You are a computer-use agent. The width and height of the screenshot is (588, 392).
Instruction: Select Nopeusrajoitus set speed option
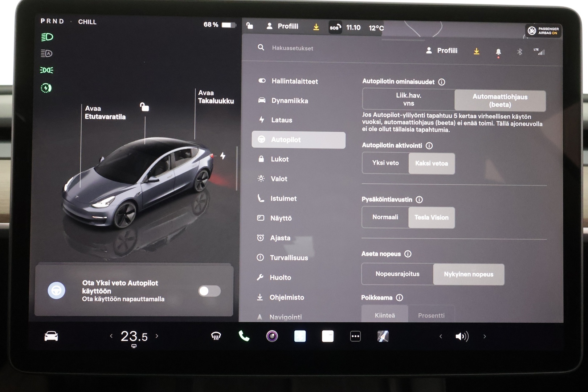pos(397,274)
